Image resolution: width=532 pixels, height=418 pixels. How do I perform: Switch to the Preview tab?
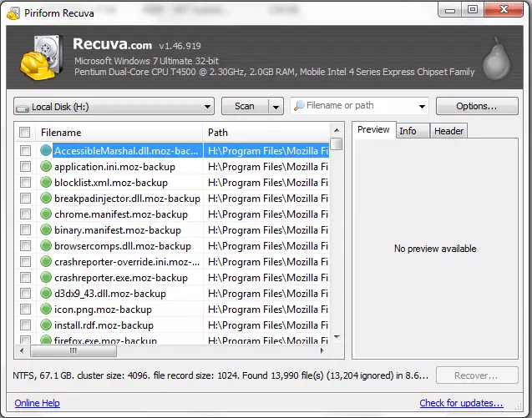pyautogui.click(x=373, y=130)
